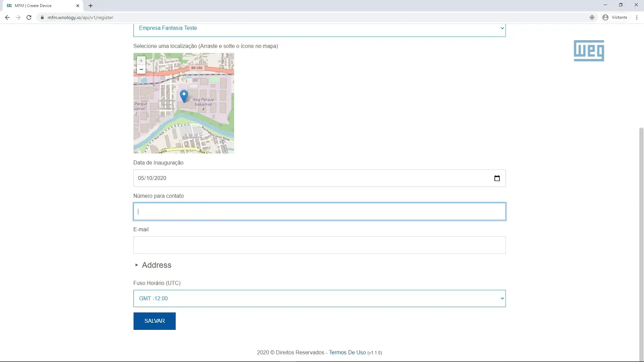Click the browser address bar URL
This screenshot has width=644, height=362.
coord(80,17)
